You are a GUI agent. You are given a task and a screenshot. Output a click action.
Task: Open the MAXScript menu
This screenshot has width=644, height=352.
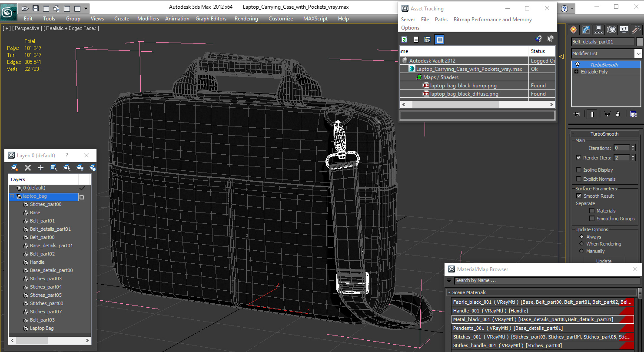tap(315, 19)
